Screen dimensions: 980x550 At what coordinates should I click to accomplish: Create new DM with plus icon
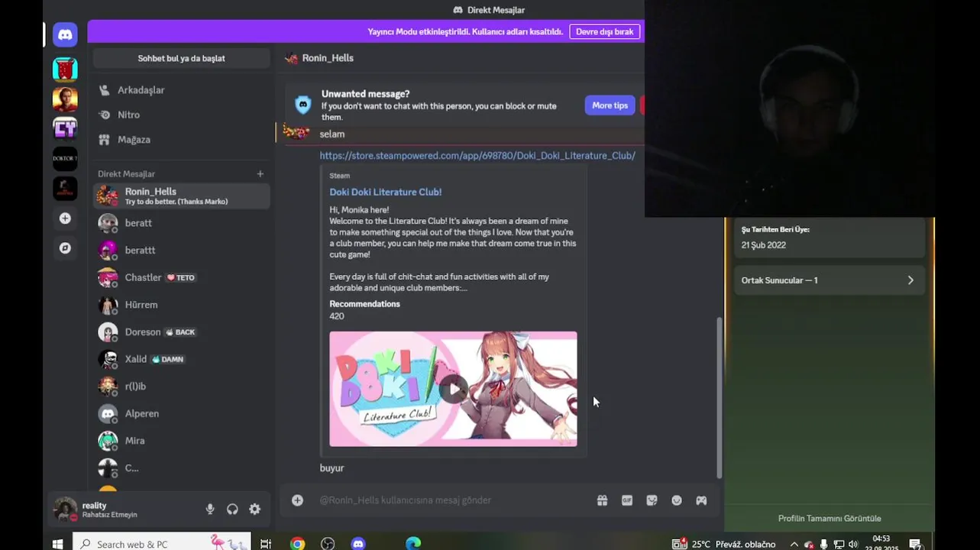[260, 174]
